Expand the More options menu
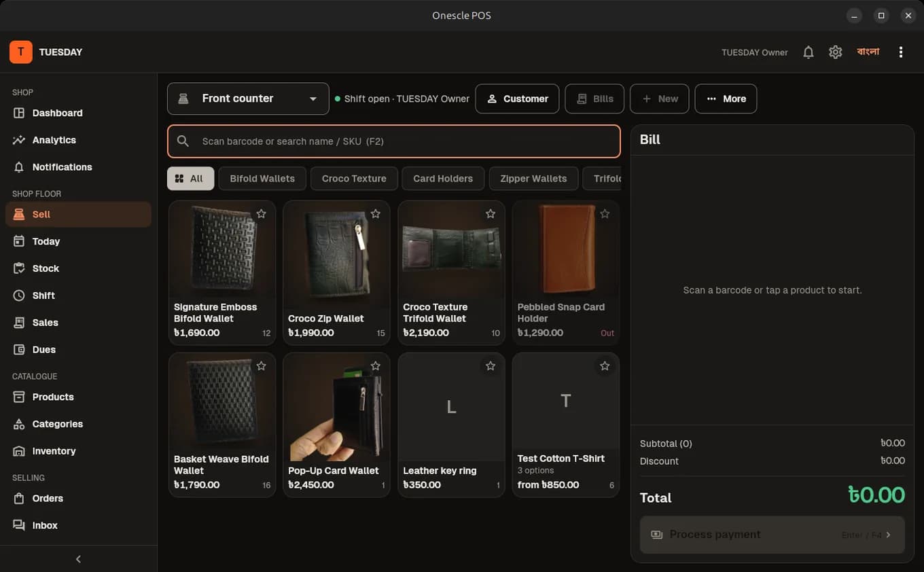Screen dimensions: 924x572 point(726,99)
